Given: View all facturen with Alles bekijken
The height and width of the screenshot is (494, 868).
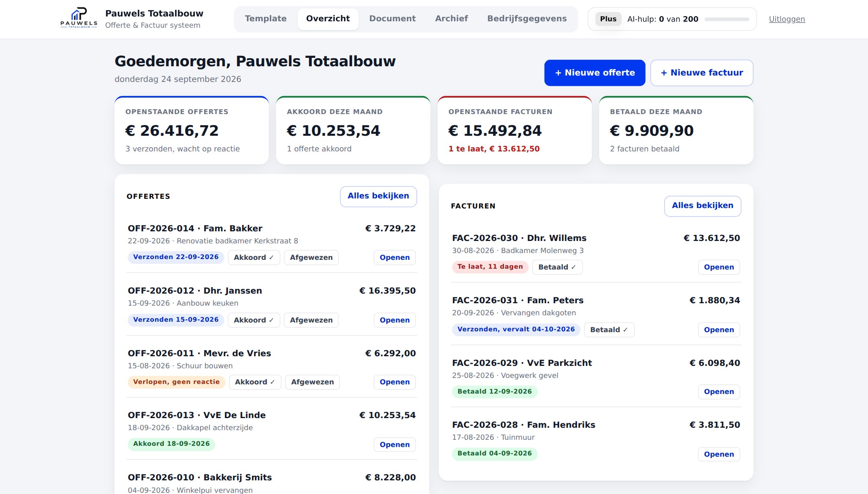Looking at the screenshot, I should click(702, 206).
